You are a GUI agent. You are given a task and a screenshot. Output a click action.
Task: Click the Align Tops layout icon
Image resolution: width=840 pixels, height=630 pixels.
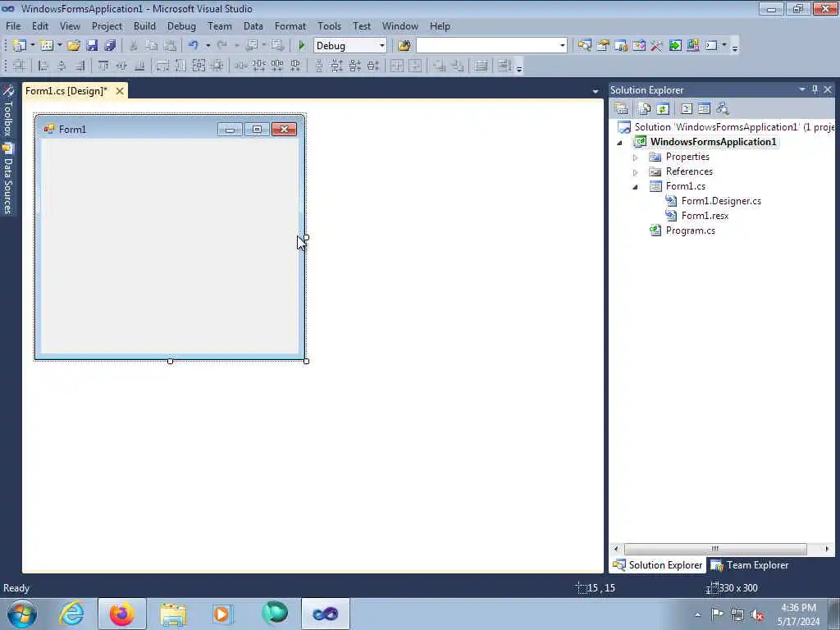103,66
